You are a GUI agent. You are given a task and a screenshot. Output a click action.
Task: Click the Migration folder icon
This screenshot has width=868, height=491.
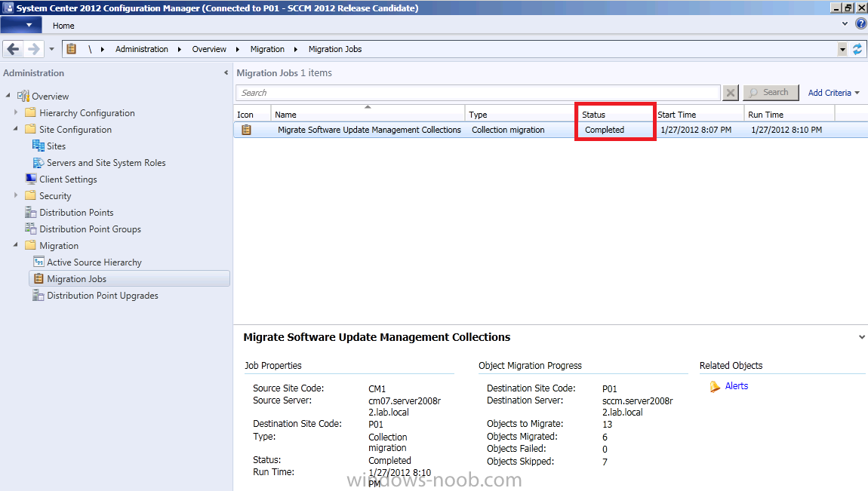pyautogui.click(x=30, y=245)
